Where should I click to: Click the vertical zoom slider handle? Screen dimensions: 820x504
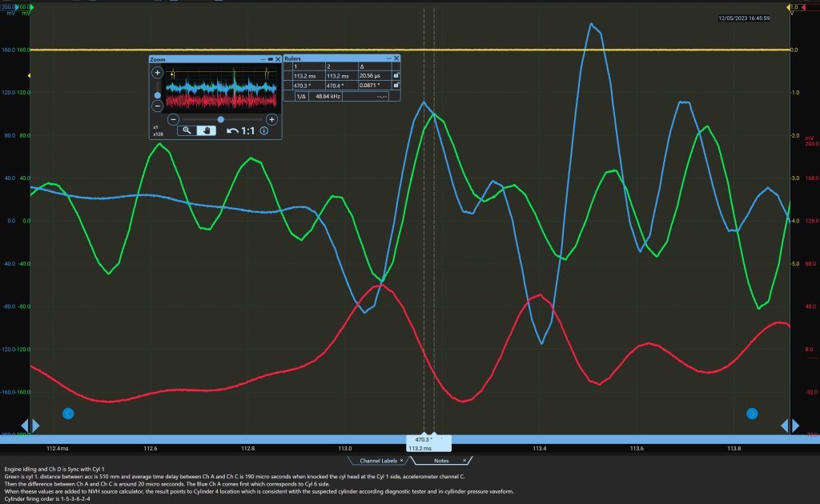(x=158, y=95)
